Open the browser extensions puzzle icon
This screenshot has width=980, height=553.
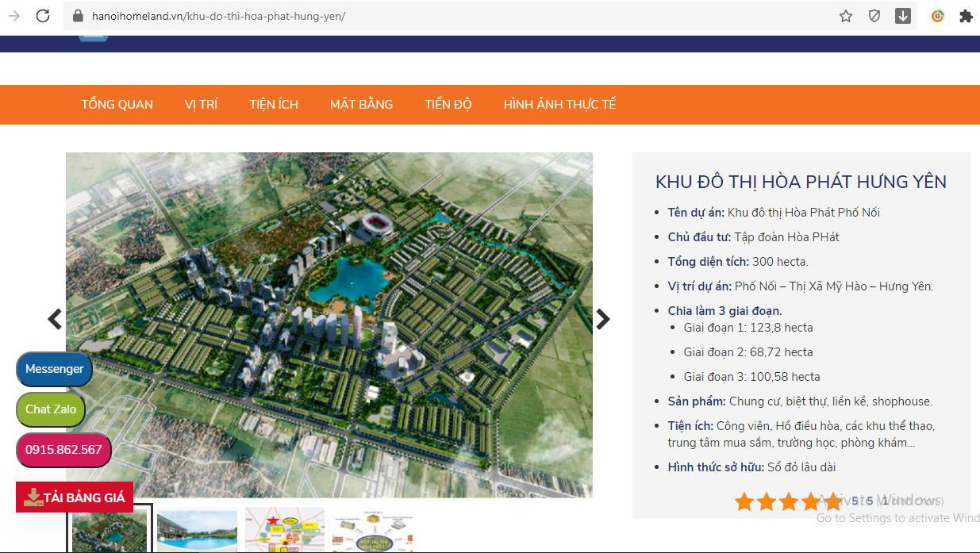point(966,16)
